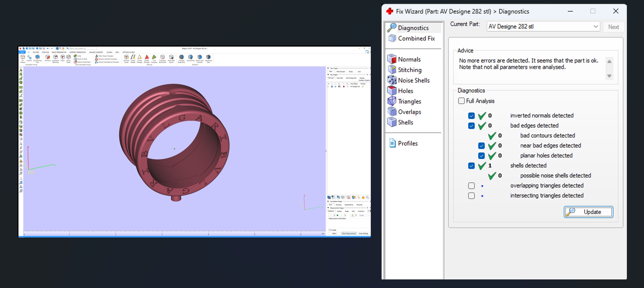Click ShrinkWrap Part tool in ribbon
This screenshot has width=644, height=288.
pyautogui.click(x=37, y=59)
